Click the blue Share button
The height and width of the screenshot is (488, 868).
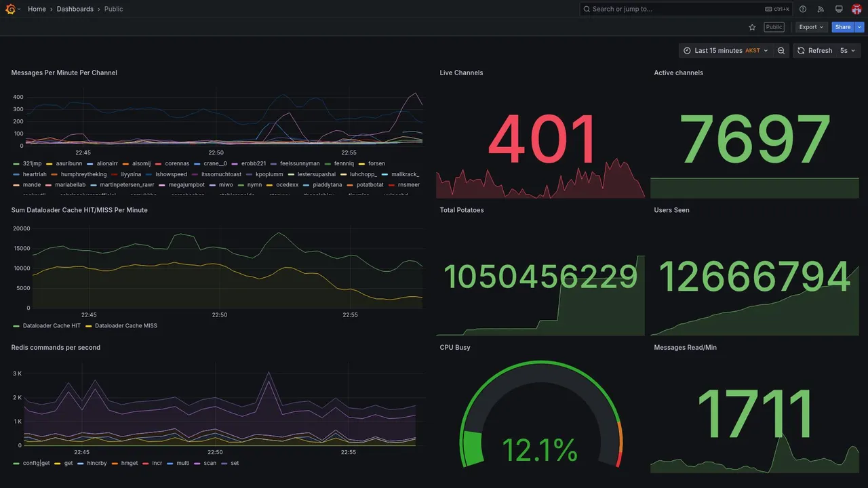point(843,27)
